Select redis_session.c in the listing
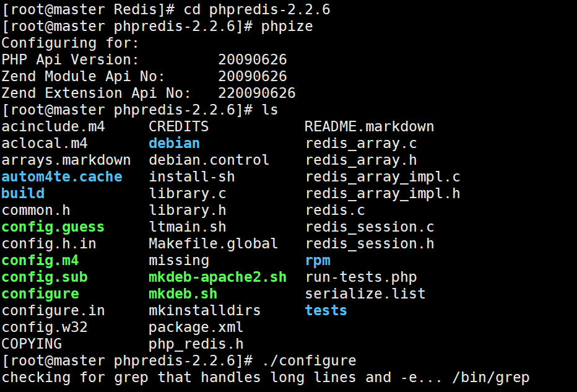 click(x=369, y=227)
